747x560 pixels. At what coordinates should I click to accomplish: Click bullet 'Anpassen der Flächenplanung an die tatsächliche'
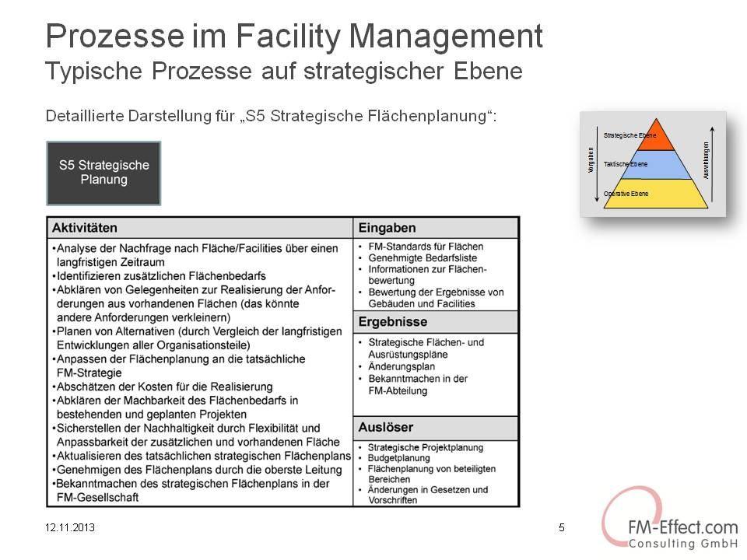point(179,366)
